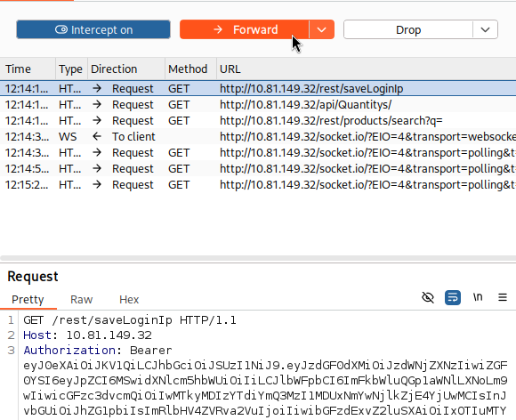516x420 pixels.
Task: Select the WebSocket To client row
Action: [258, 137]
